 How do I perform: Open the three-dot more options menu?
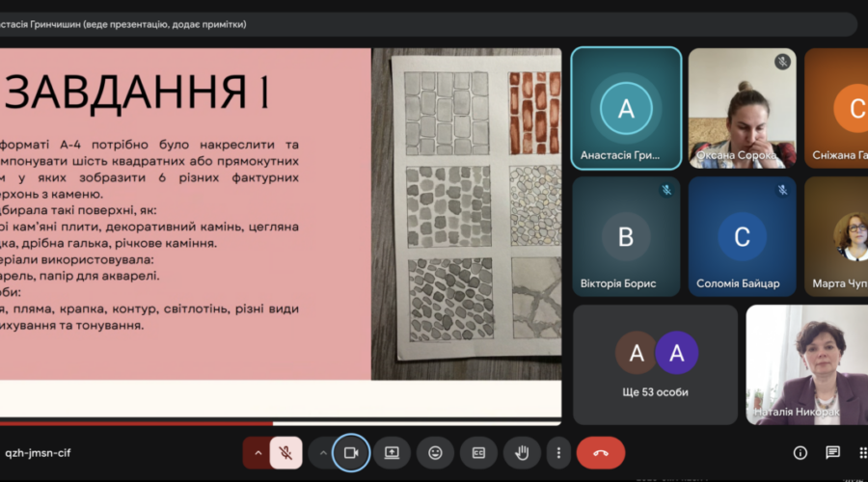[558, 453]
